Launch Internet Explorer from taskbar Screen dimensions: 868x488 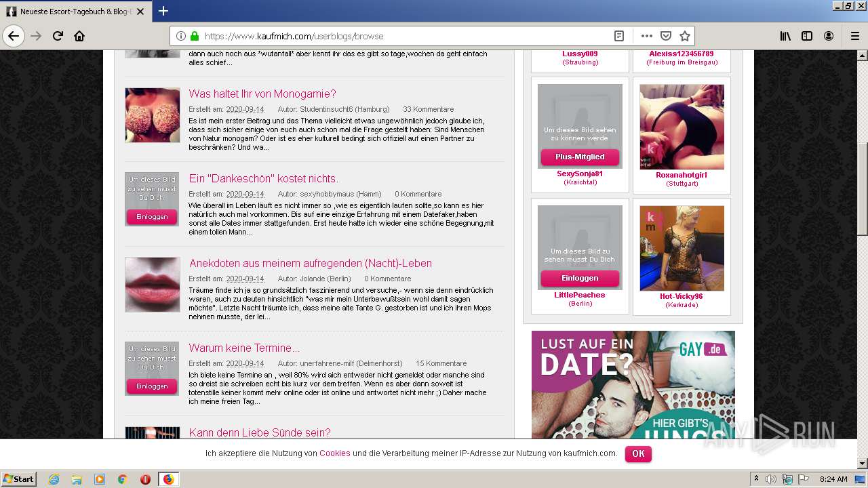point(54,479)
